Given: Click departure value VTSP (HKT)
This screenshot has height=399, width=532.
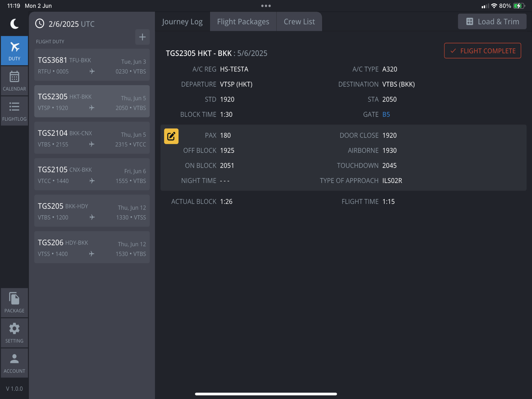Looking at the screenshot, I should (236, 84).
